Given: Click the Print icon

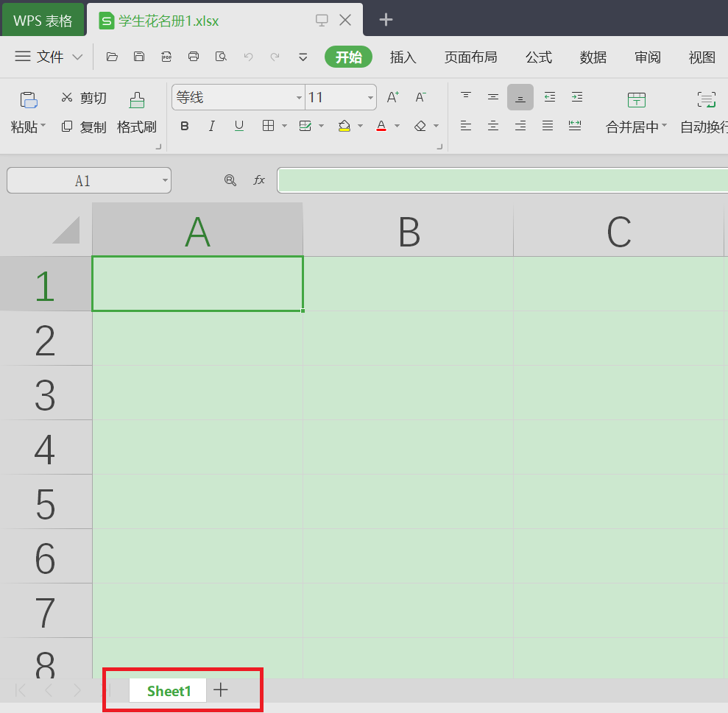Looking at the screenshot, I should 194,57.
